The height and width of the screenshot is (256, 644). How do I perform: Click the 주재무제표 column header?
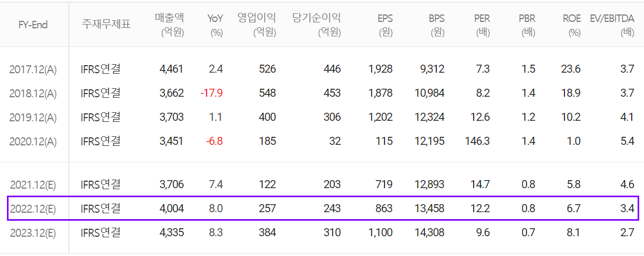[106, 25]
